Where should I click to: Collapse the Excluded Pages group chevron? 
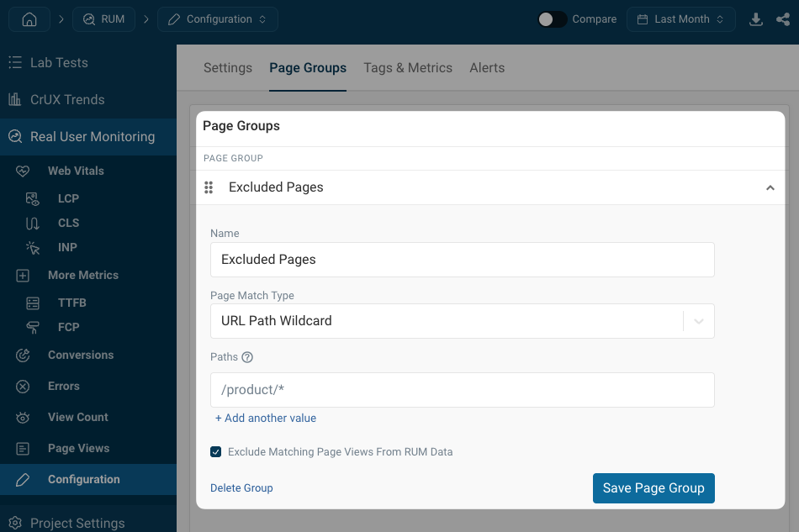(x=770, y=187)
